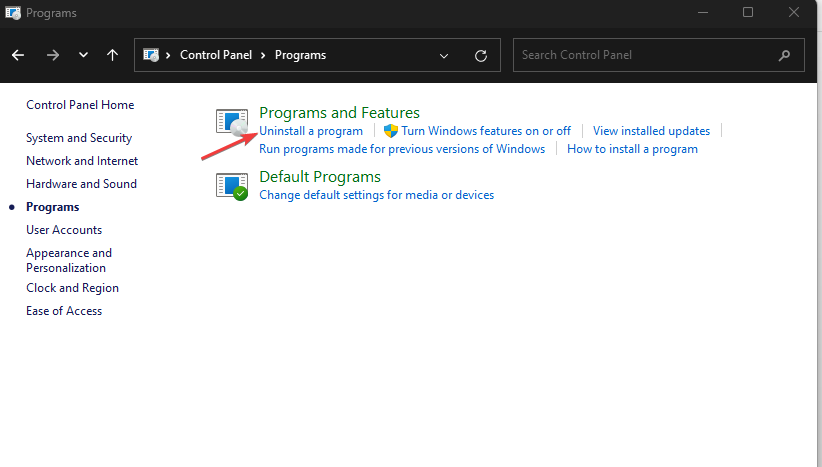
Task: Click How to install a program
Action: click(x=632, y=149)
